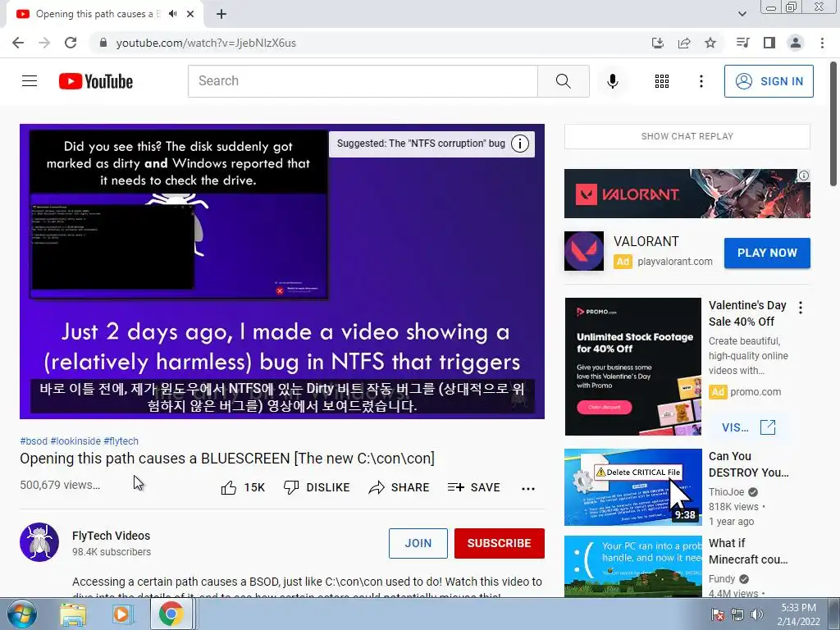
Task: Open Minecraft bluescreen video thumbnail
Action: [632, 567]
